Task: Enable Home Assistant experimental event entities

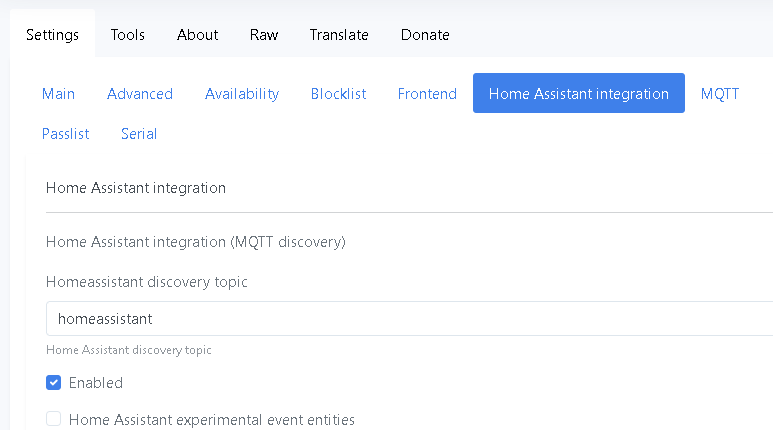Action: 54,419
